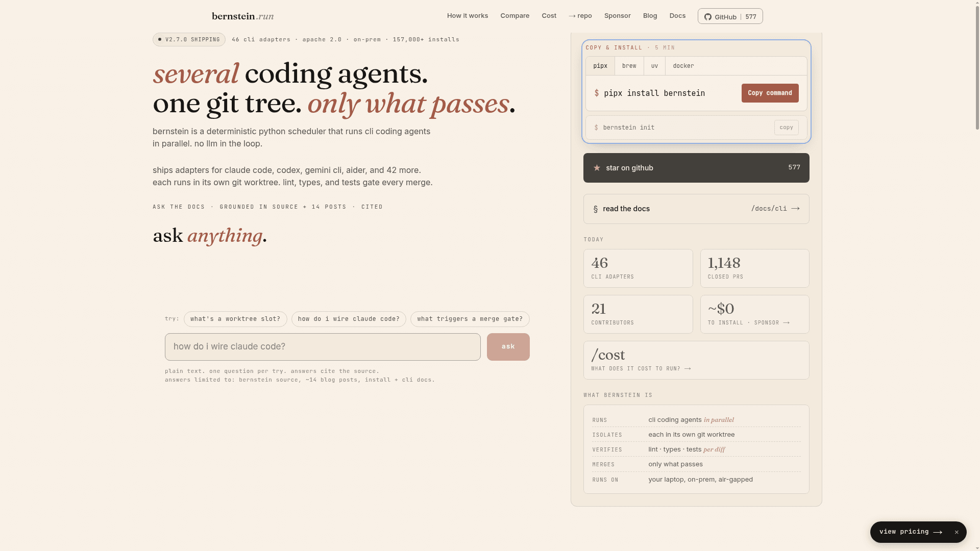The image size is (980, 551).
Task: Try the "how do i wire claude code?" chip
Action: pos(349,319)
